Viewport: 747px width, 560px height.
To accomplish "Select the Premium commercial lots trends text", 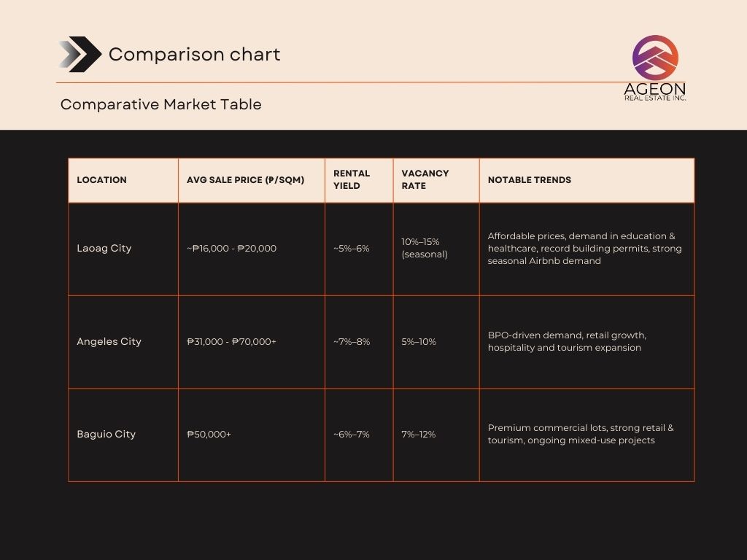I will (581, 434).
